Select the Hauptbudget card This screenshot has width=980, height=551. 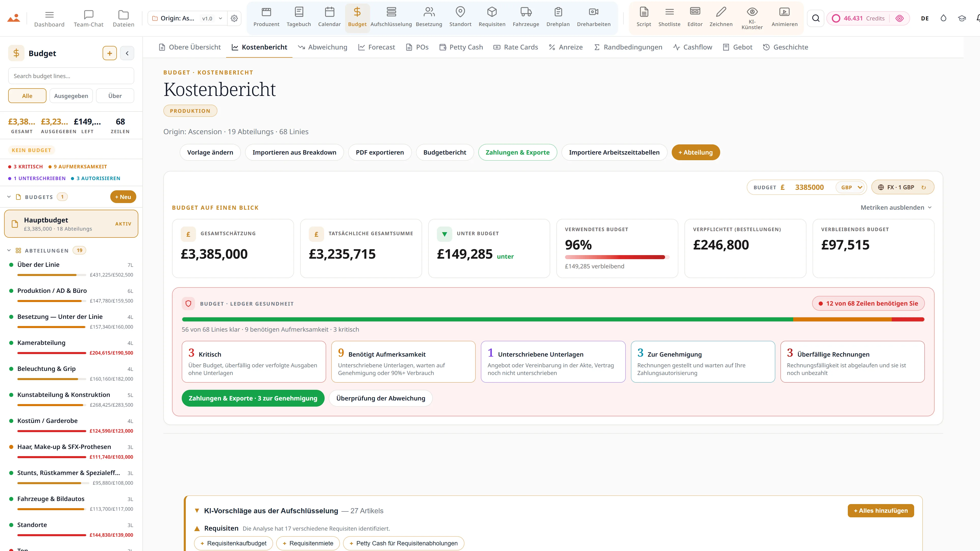(71, 224)
